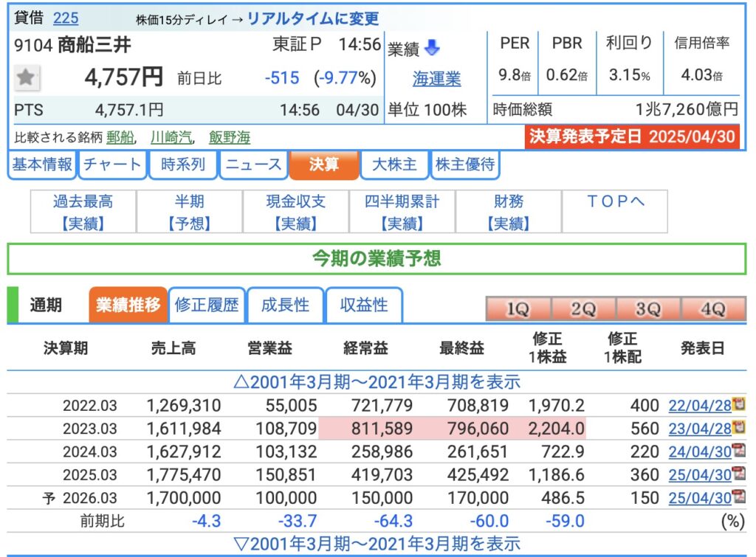Click the PTS price 4,757.1円
756x557 pixels.
[x=129, y=111]
